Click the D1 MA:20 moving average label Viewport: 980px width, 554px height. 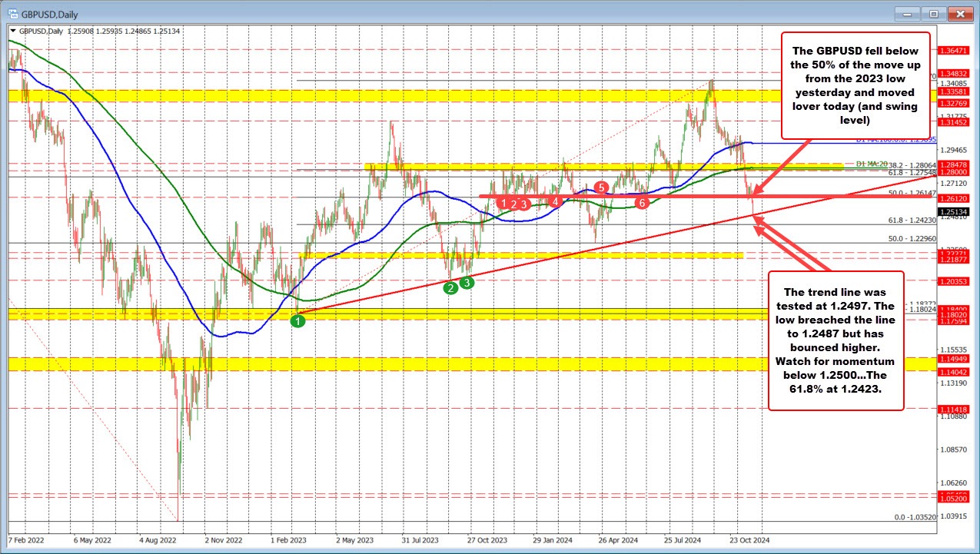tap(871, 164)
